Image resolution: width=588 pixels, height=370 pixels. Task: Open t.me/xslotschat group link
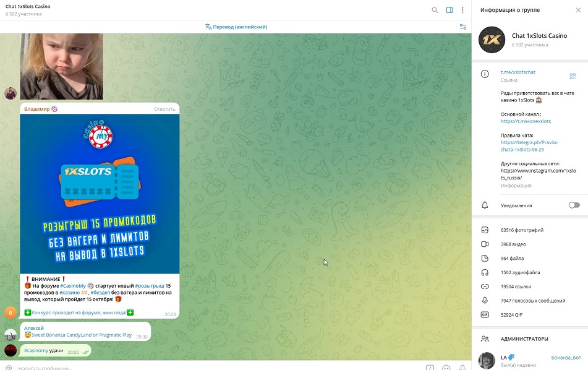pos(518,72)
